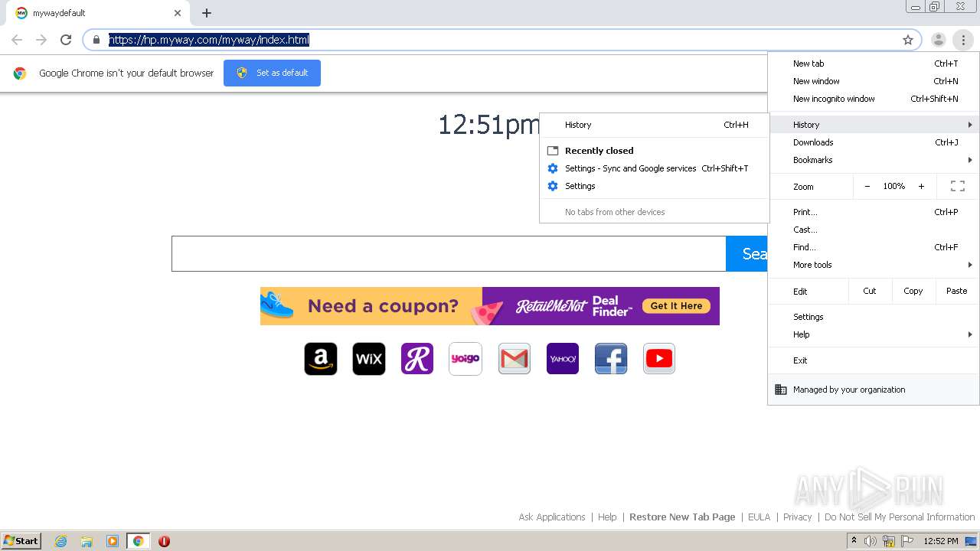980x551 pixels.
Task: Click the red Opera taskbar icon
Action: point(164,541)
